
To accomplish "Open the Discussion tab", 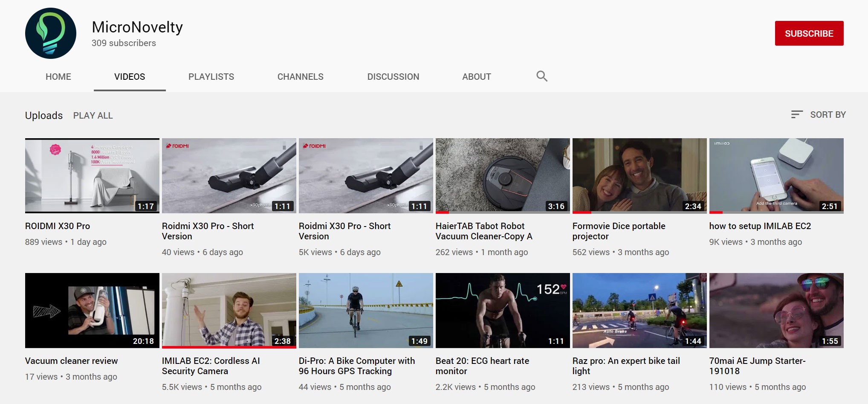I will (393, 77).
